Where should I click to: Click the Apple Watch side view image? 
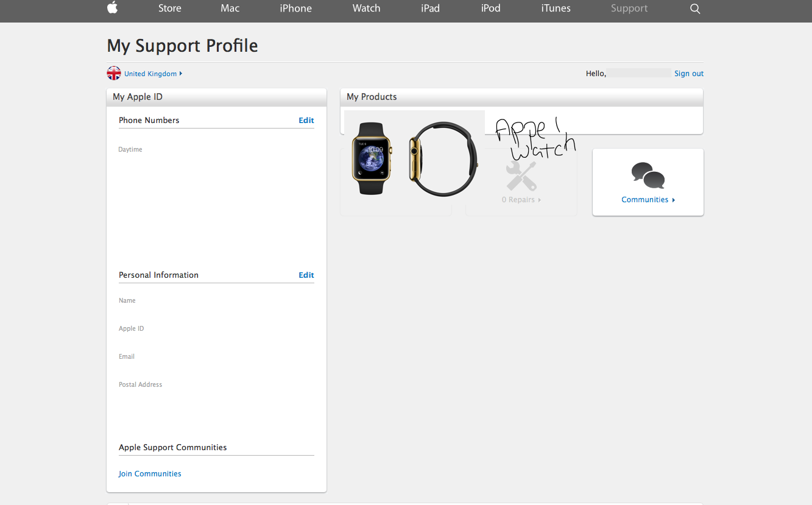[443, 159]
